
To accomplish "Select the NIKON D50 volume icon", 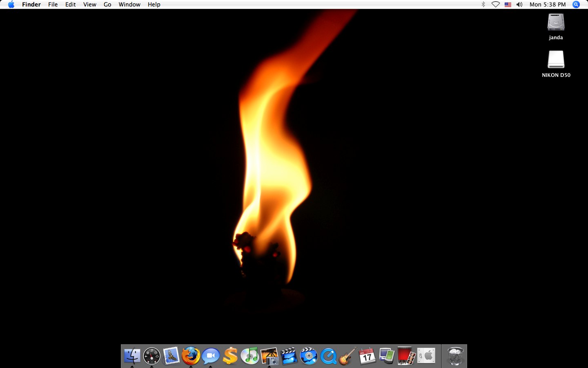I will (556, 60).
